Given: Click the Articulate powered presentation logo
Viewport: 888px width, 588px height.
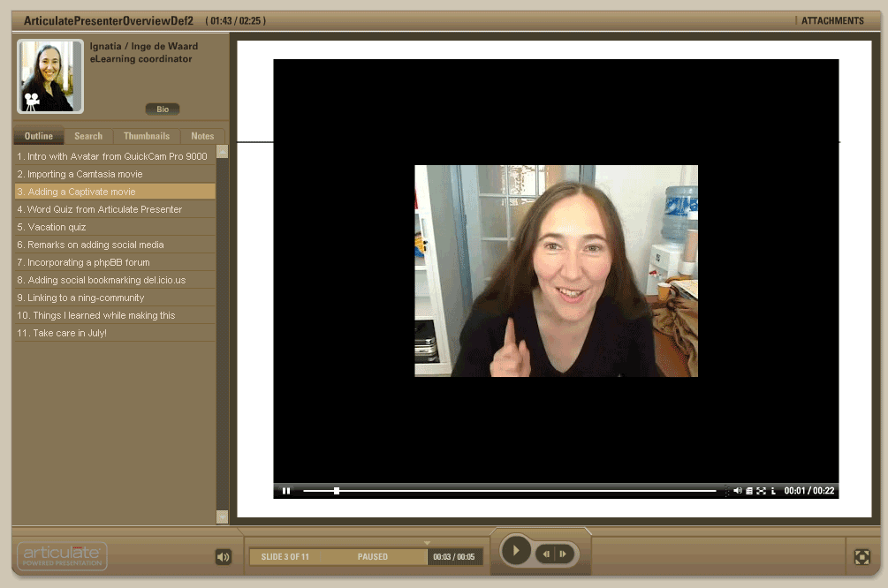Looking at the screenshot, I should (x=63, y=556).
